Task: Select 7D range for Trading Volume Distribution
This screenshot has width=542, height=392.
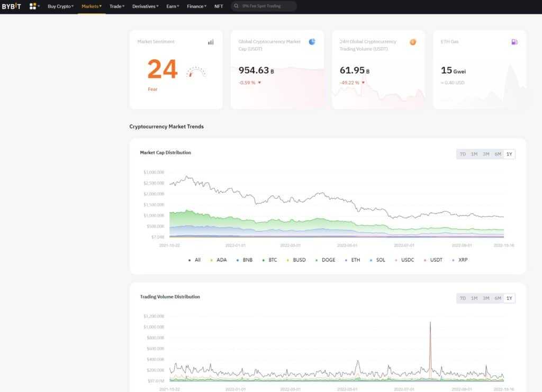Action: point(463,298)
